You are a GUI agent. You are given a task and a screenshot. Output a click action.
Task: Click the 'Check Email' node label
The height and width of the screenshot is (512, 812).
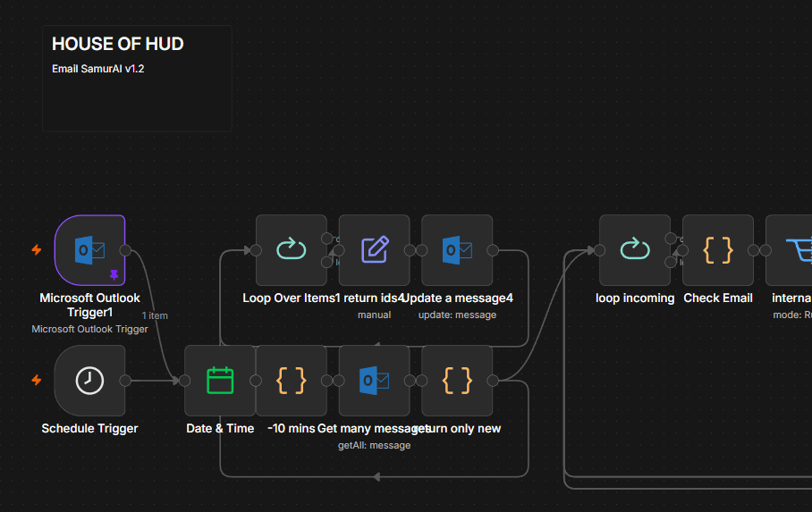pos(718,298)
